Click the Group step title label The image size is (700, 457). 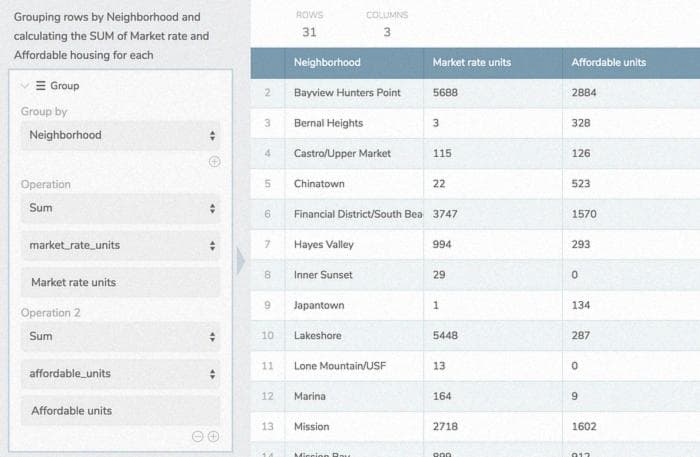point(65,86)
